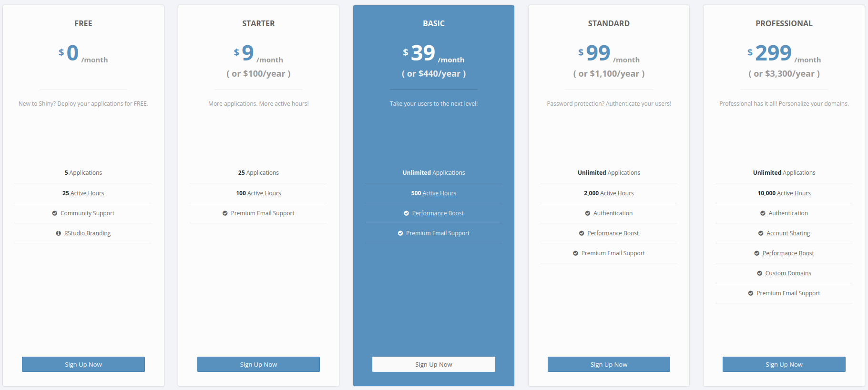The height and width of the screenshot is (390, 868).
Task: Open the RStudio Branding link
Action: (87, 233)
